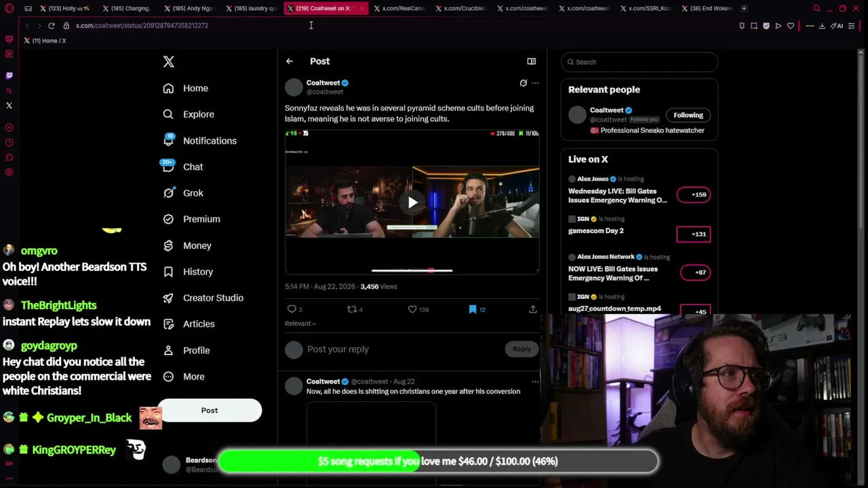868x488 pixels.
Task: Go to the X logo home link
Action: click(x=169, y=62)
